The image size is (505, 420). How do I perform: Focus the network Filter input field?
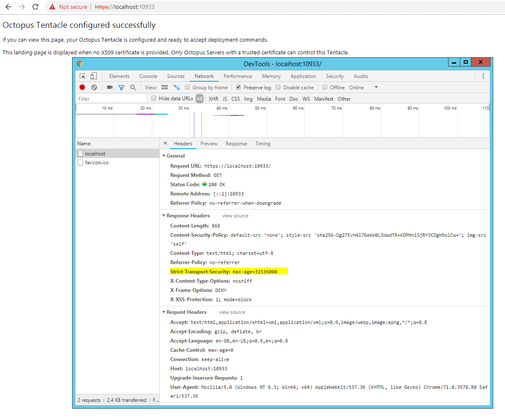tap(111, 99)
